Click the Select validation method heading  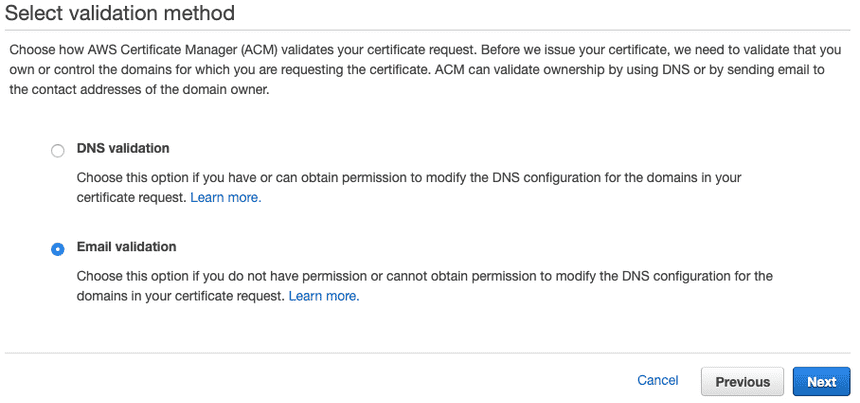pos(120,13)
